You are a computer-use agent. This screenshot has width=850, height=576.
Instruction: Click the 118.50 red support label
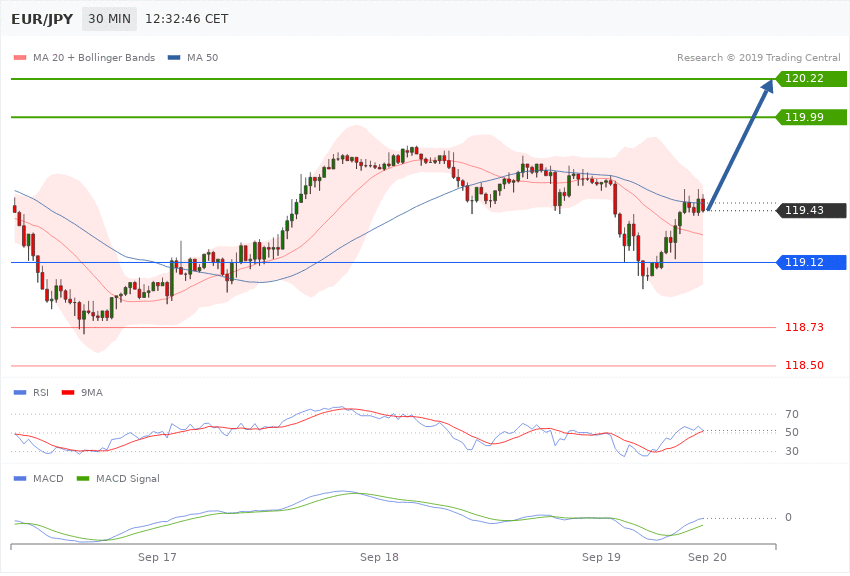(804, 365)
